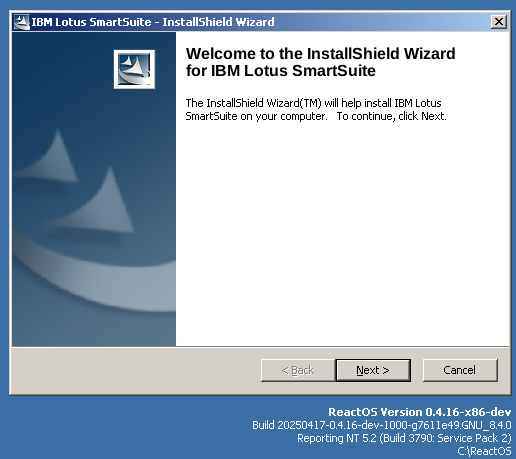Select the wizard window title text
The height and width of the screenshot is (459, 516).
pyautogui.click(x=153, y=22)
